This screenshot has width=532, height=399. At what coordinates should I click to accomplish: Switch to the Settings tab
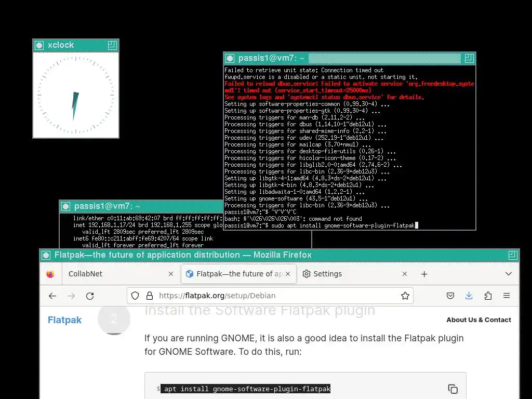tap(355, 274)
